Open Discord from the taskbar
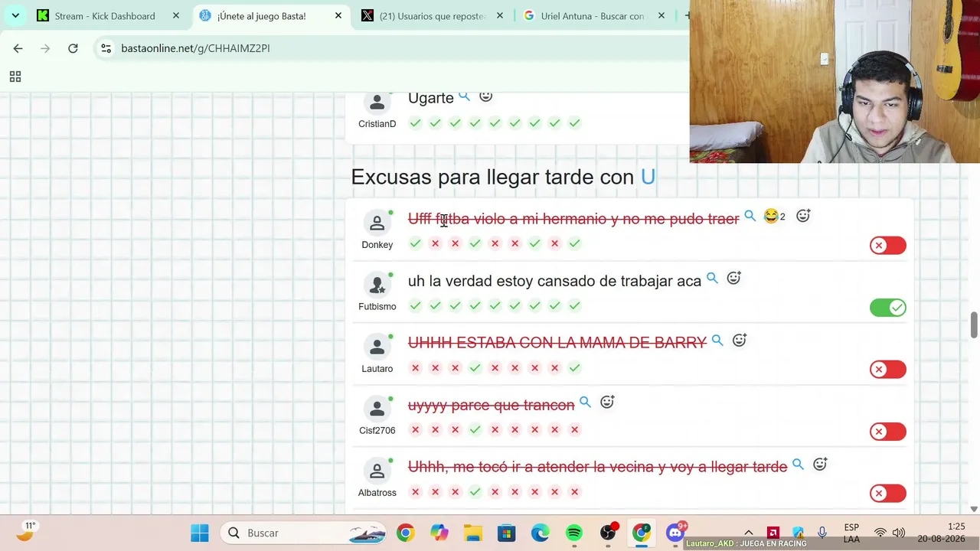The image size is (980, 551). click(x=675, y=533)
